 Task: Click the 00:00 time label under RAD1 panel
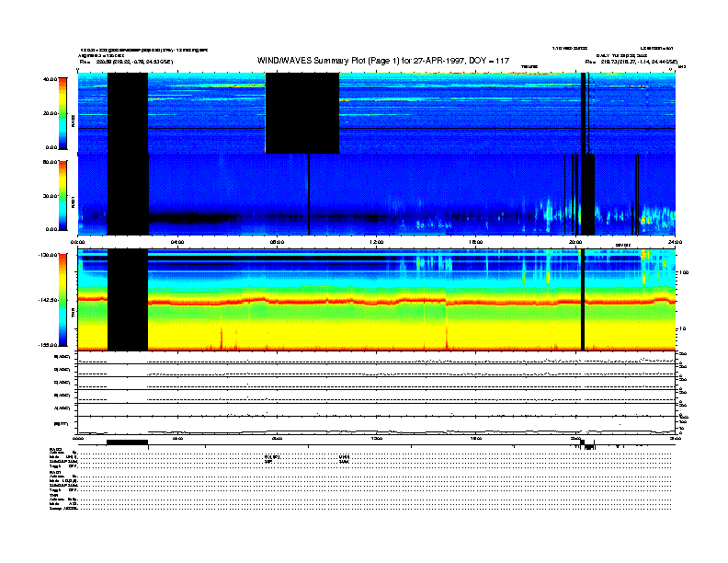click(77, 242)
